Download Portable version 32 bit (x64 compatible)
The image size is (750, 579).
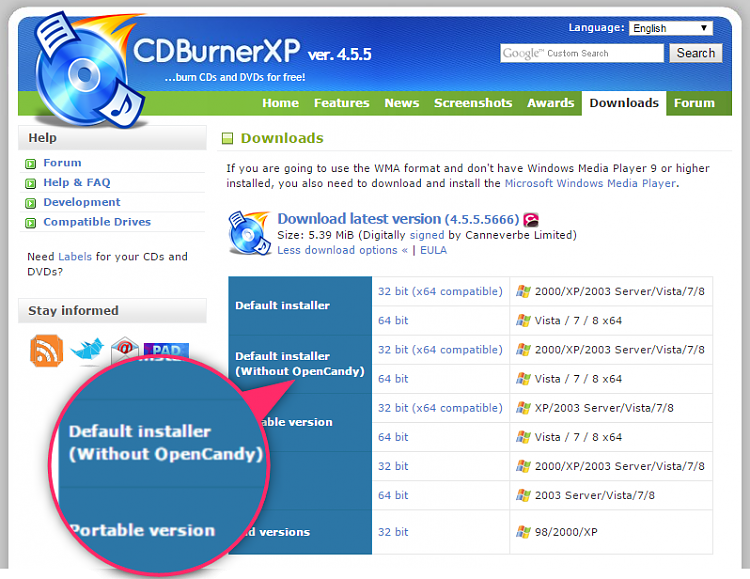coord(440,408)
